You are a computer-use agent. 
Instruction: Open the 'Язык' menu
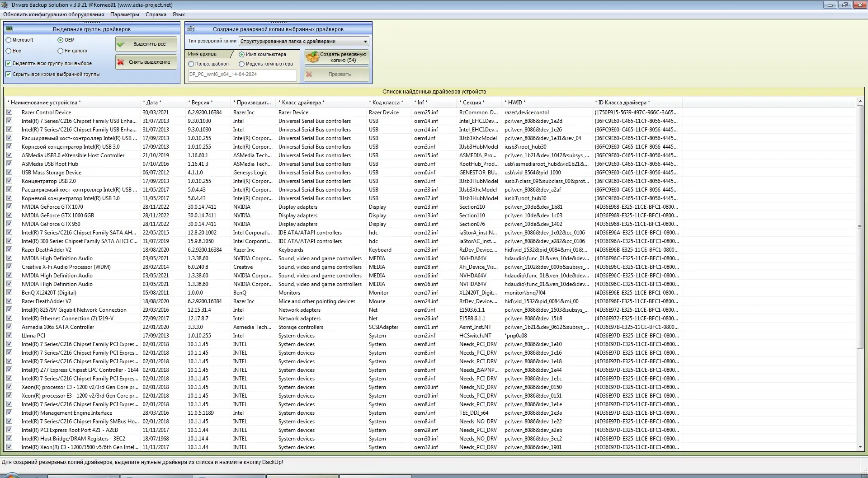tap(179, 14)
